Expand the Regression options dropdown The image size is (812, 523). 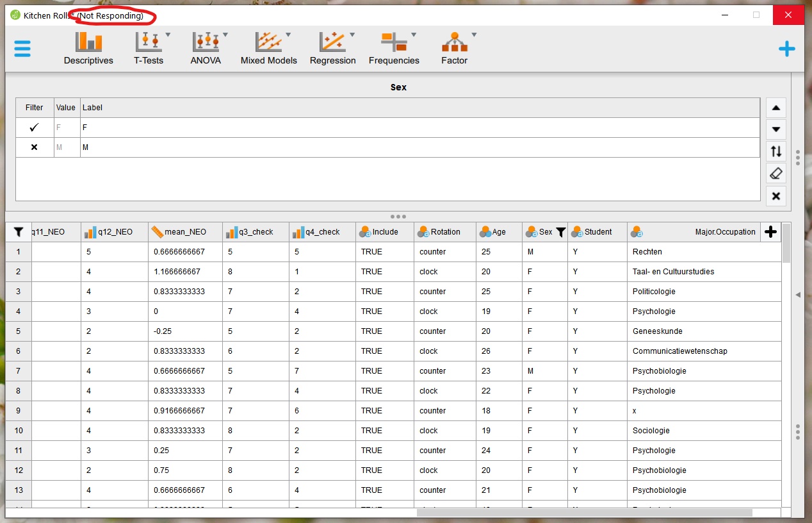(351, 35)
